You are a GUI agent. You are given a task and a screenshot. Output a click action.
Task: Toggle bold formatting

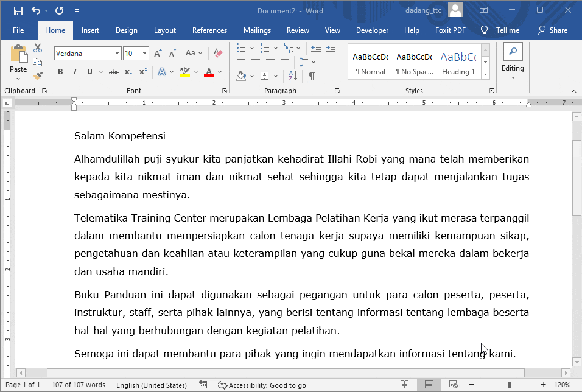(60, 72)
